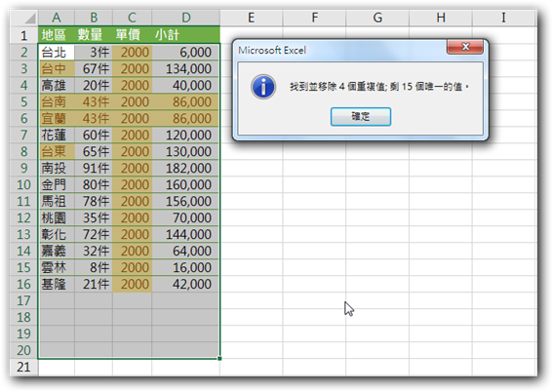
Task: Click the subtotal cell 42,000
Action: point(186,284)
